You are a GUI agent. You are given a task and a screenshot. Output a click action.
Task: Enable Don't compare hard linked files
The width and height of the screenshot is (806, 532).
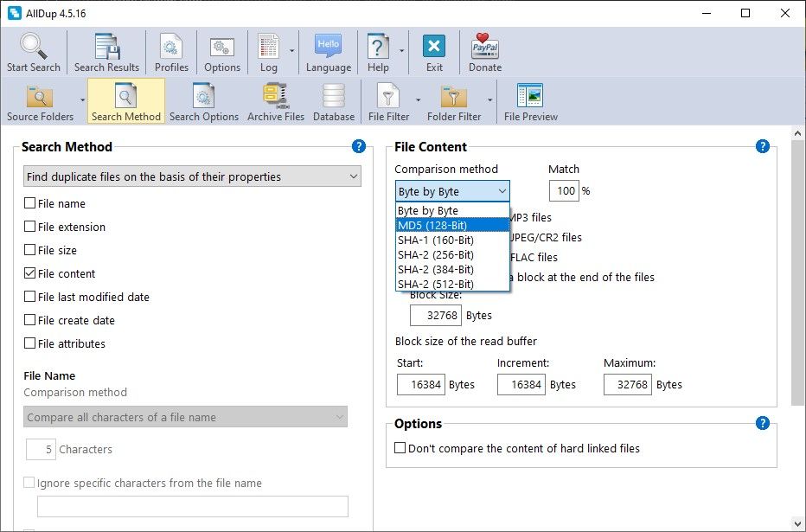[x=400, y=448]
